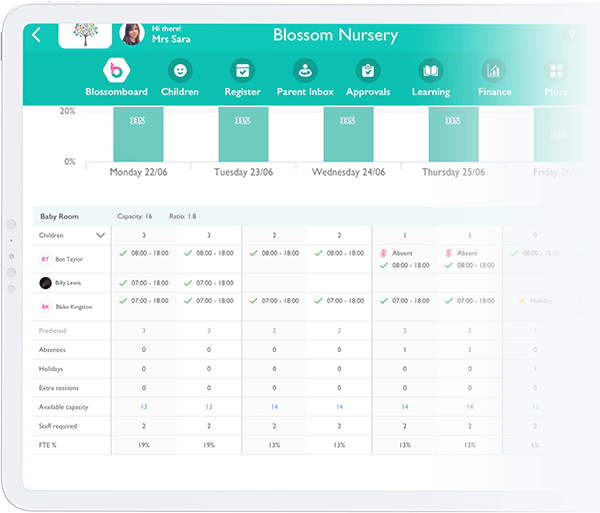Select the Learning menu label
This screenshot has height=513, width=600.
point(431,92)
